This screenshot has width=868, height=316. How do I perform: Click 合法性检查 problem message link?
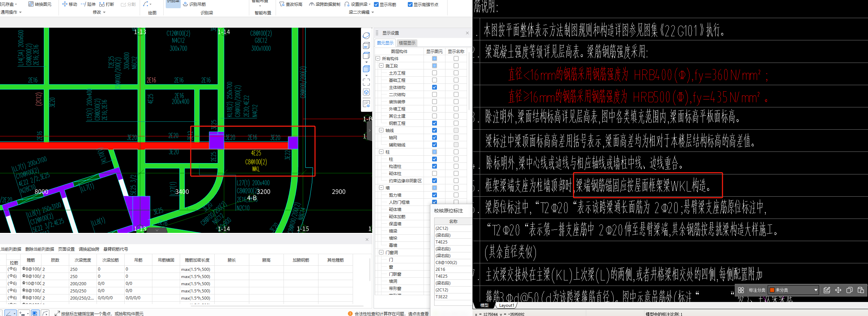point(391,313)
